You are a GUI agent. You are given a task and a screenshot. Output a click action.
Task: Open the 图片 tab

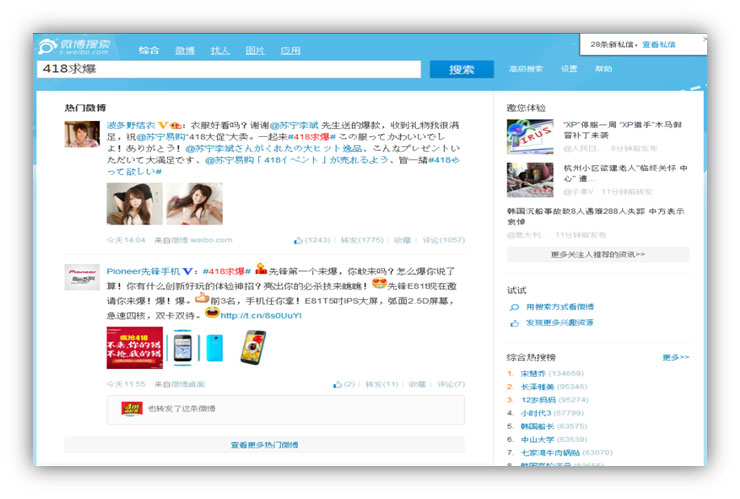pyautogui.click(x=255, y=49)
